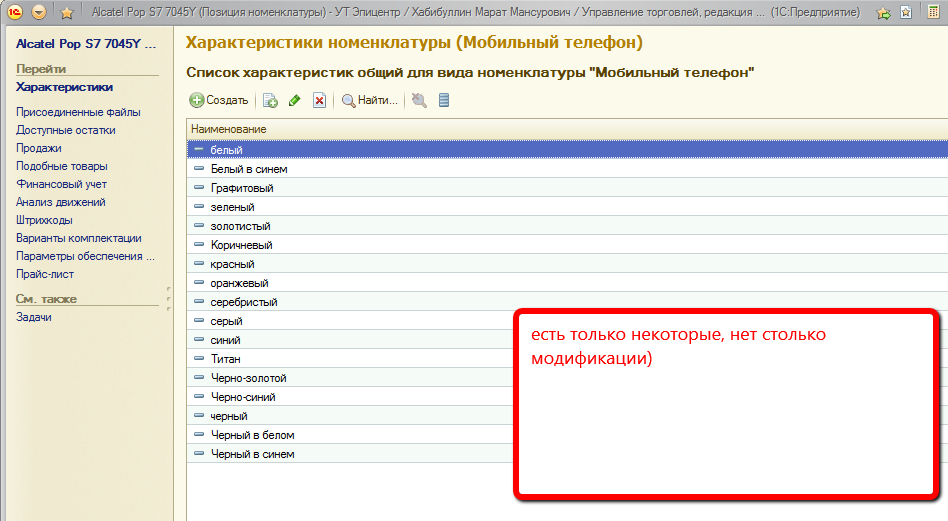Open Присоединенные файлы in the navigation panel
The width and height of the screenshot is (948, 521).
click(x=78, y=112)
